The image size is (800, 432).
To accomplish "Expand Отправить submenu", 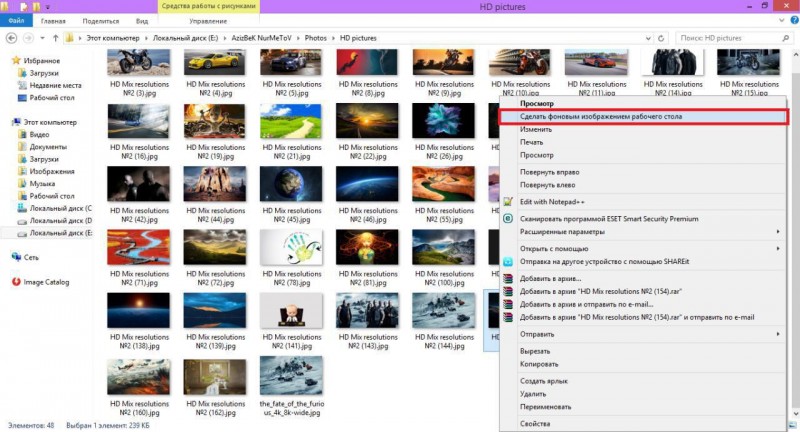I will click(643, 335).
